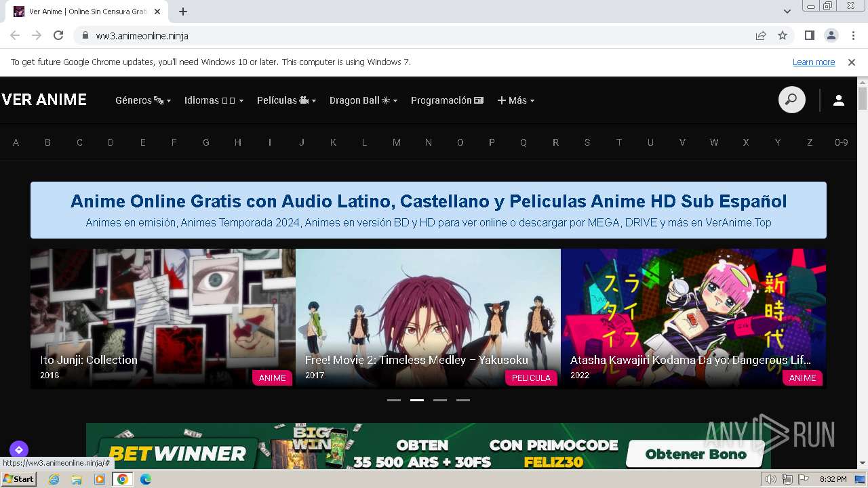
Task: Open Internet Explorer from the taskbar
Action: [54, 479]
